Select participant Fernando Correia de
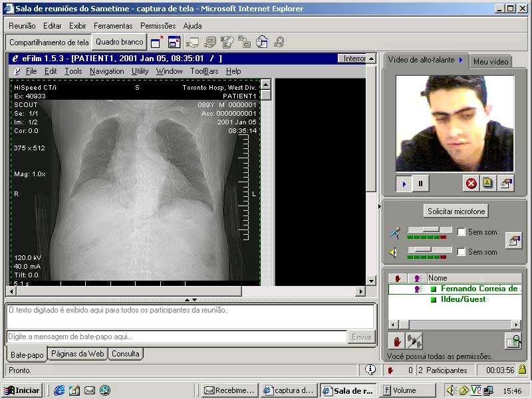Viewport: 532px width, 399px height. (455, 289)
